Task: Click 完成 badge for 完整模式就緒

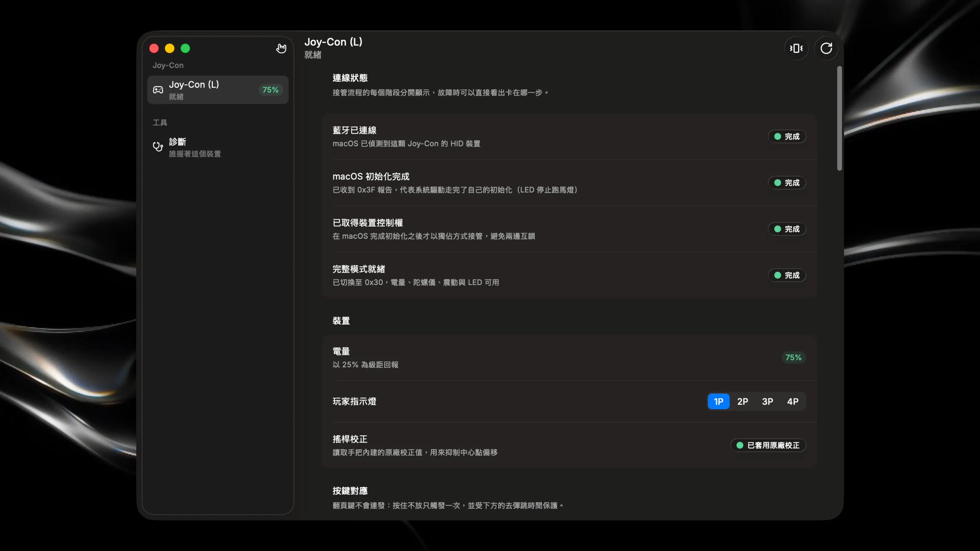Action: 787,275
